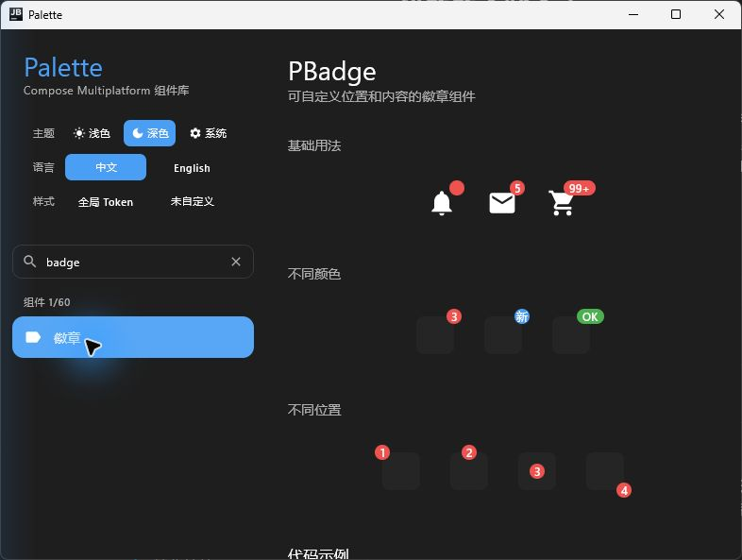Image resolution: width=742 pixels, height=560 pixels.
Task: Click the mail envelope icon
Action: 502,203
